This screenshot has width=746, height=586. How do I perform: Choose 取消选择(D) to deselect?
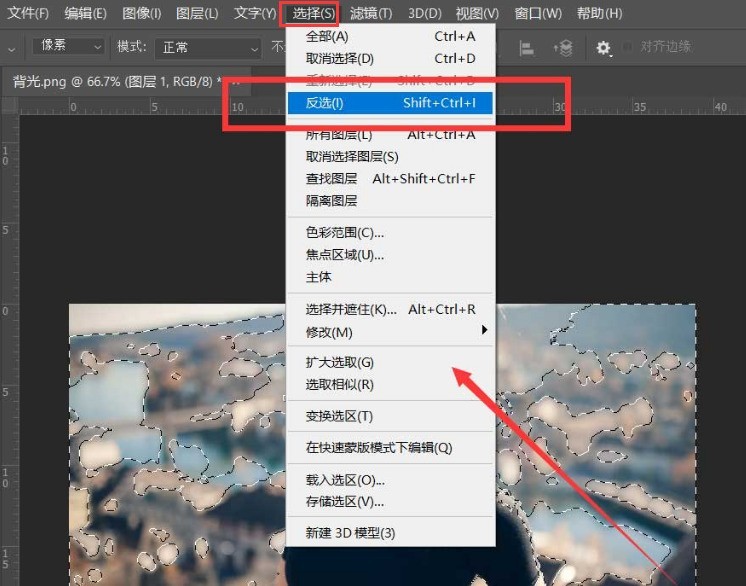click(x=390, y=59)
